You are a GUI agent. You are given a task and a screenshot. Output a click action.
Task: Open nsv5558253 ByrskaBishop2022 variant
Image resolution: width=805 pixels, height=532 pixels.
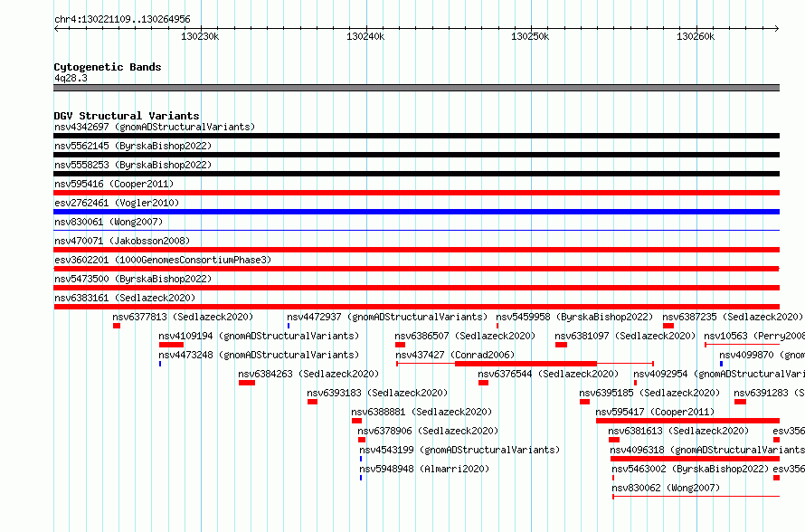click(x=133, y=165)
